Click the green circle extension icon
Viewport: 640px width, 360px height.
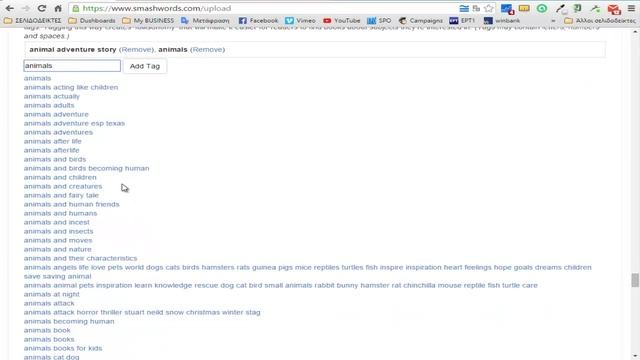(542, 8)
